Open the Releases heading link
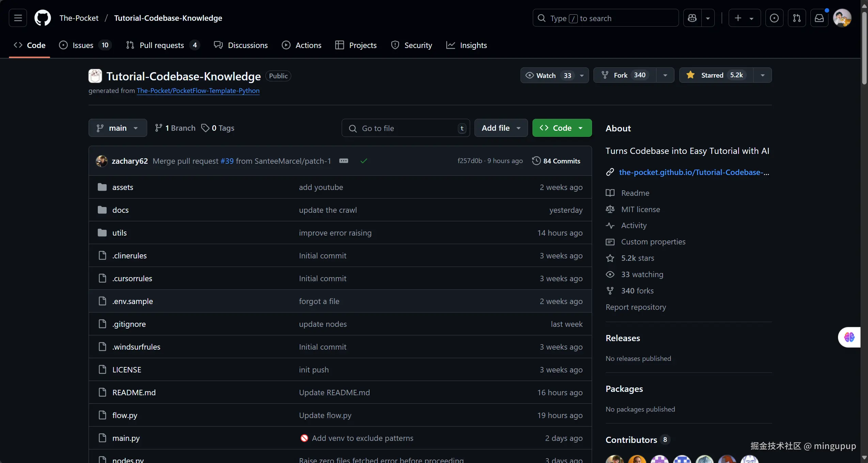The height and width of the screenshot is (463, 868). [623, 338]
